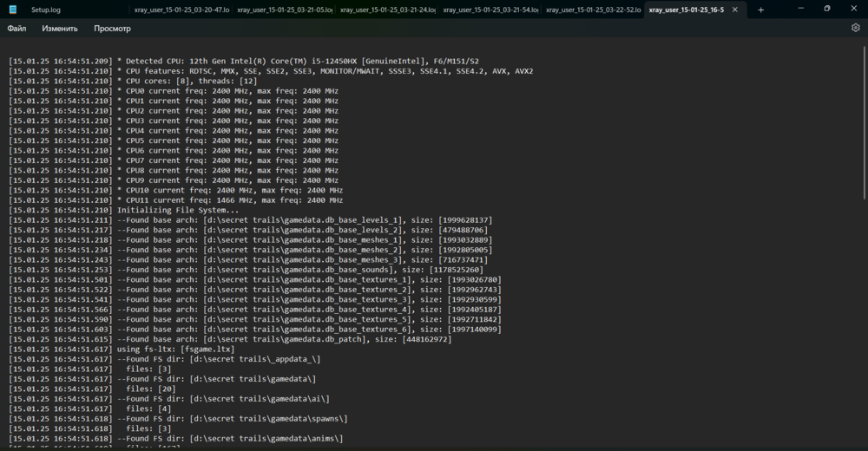Click the gamedata.db_base_levels_1 line
868x451 pixels.
coord(250,220)
